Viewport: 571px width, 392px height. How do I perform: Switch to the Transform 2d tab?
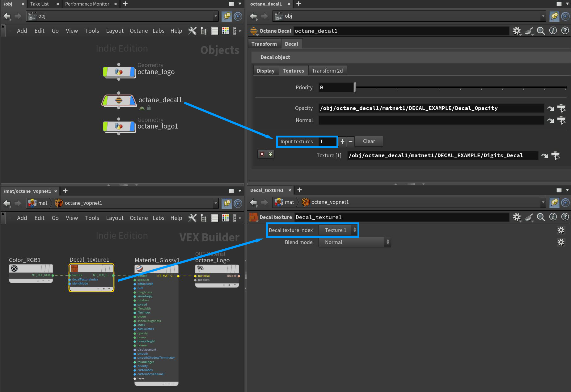pos(327,71)
